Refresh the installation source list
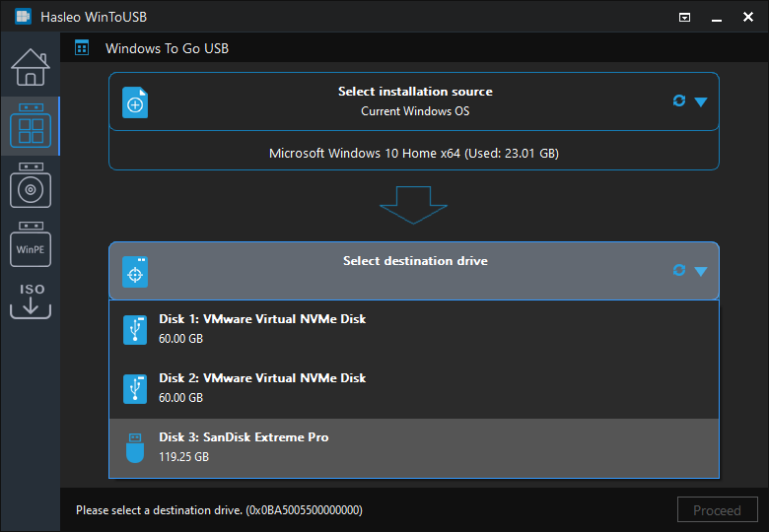This screenshot has height=532, width=769. coord(678,100)
